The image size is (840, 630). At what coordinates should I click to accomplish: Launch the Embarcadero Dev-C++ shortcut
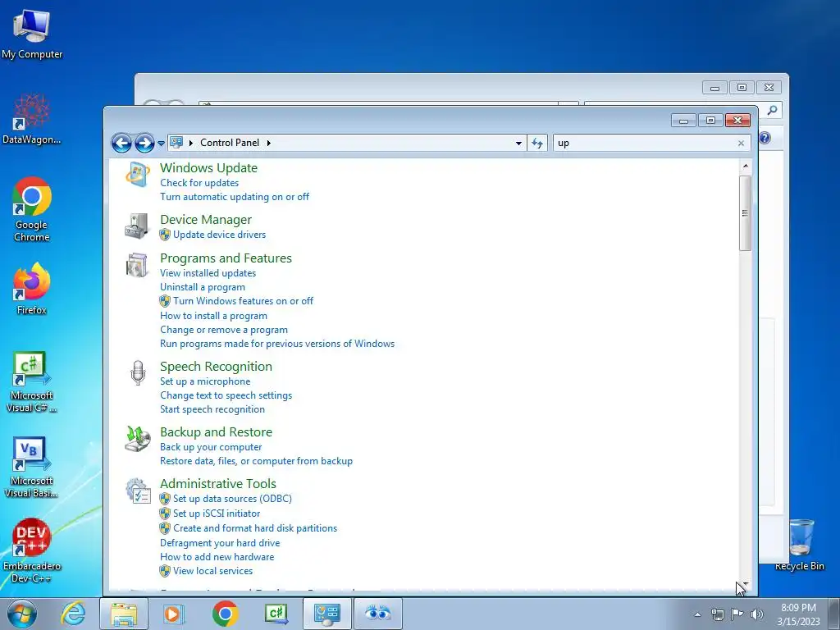coord(32,550)
